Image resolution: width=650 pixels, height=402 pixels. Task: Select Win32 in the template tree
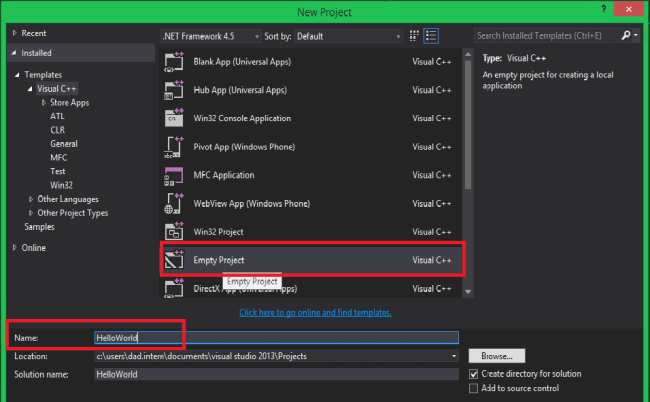pos(61,185)
